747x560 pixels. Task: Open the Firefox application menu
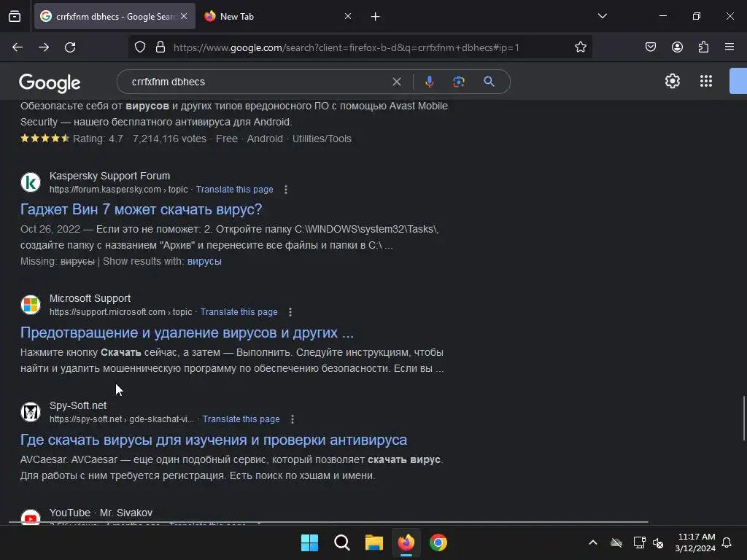coord(729,47)
